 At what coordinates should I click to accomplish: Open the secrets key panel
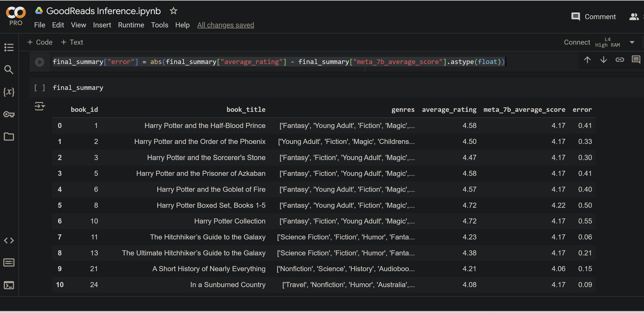[x=9, y=114]
